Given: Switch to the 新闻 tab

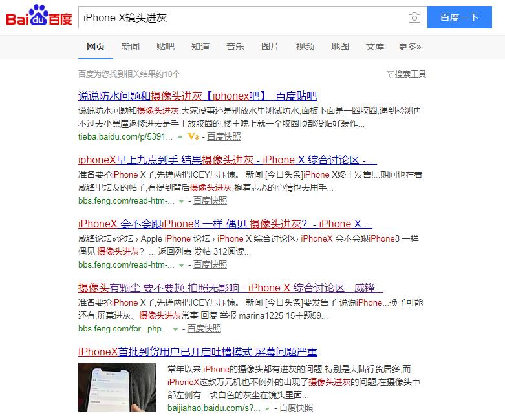Looking at the screenshot, I should click(x=131, y=47).
